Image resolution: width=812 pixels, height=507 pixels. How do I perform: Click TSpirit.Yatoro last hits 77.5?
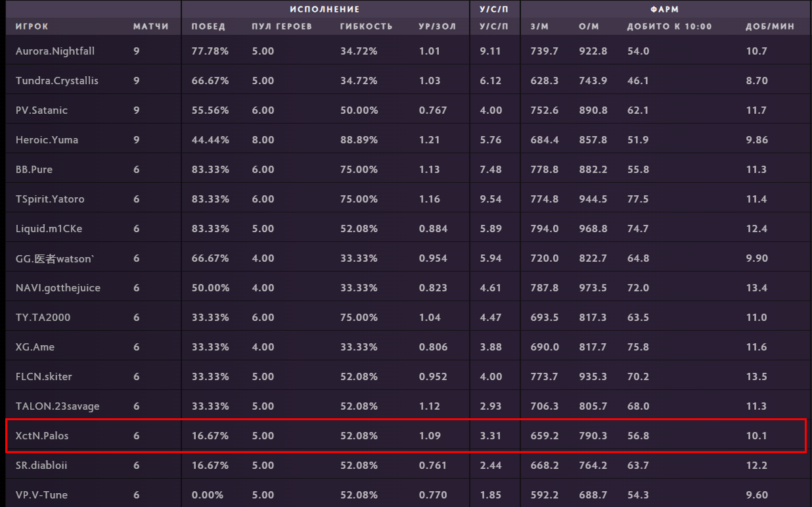[638, 199]
